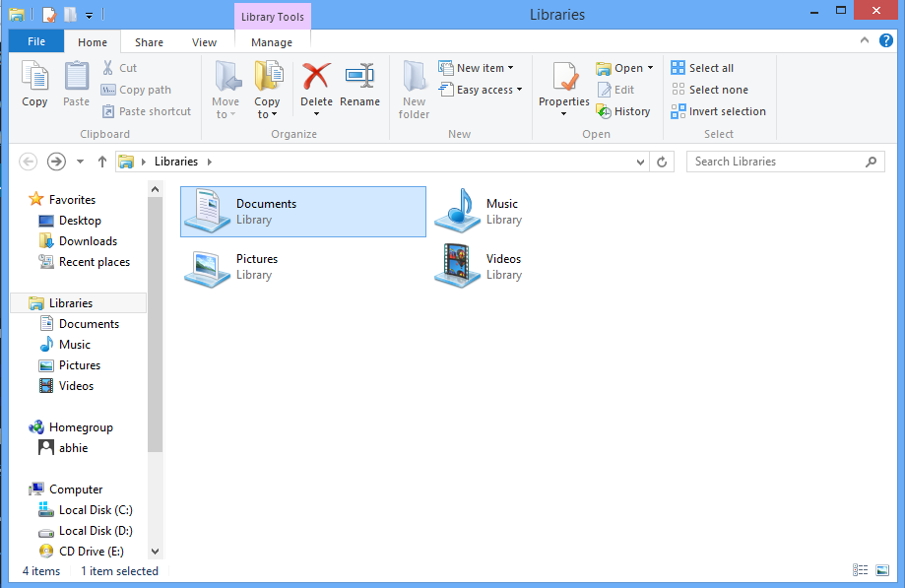Screen dimensions: 905x588
Task: Click Select all in the ribbon
Action: pyautogui.click(x=702, y=68)
